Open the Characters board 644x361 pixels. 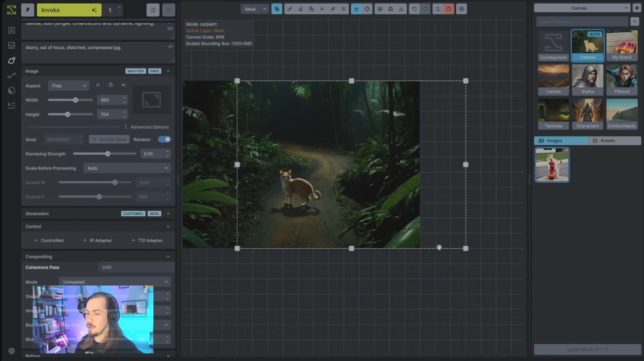click(x=587, y=114)
